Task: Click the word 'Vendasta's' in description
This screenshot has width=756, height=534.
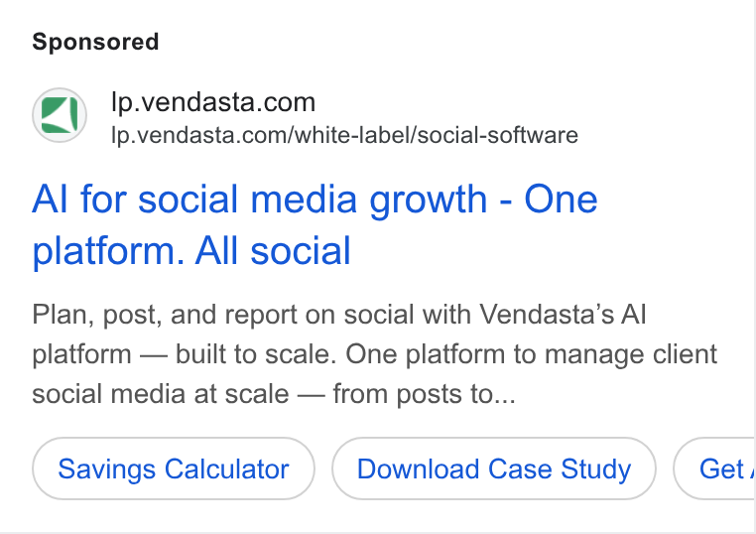Action: (547, 315)
